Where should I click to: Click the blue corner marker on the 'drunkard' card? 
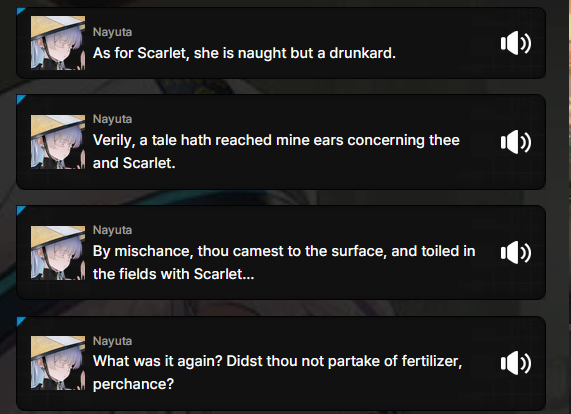[x=20, y=11]
